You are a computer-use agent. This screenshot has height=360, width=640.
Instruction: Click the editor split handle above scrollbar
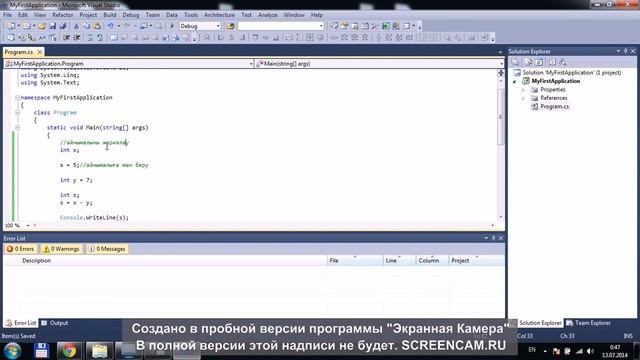tap(501, 73)
